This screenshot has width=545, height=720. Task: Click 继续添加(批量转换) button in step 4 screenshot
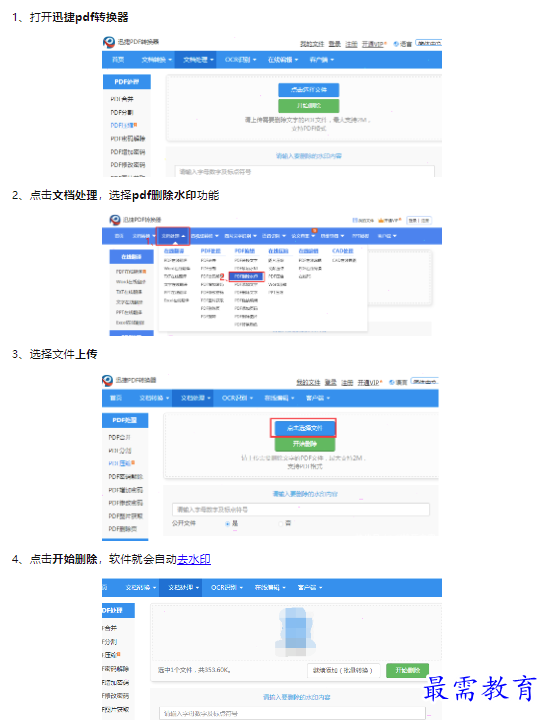[343, 670]
